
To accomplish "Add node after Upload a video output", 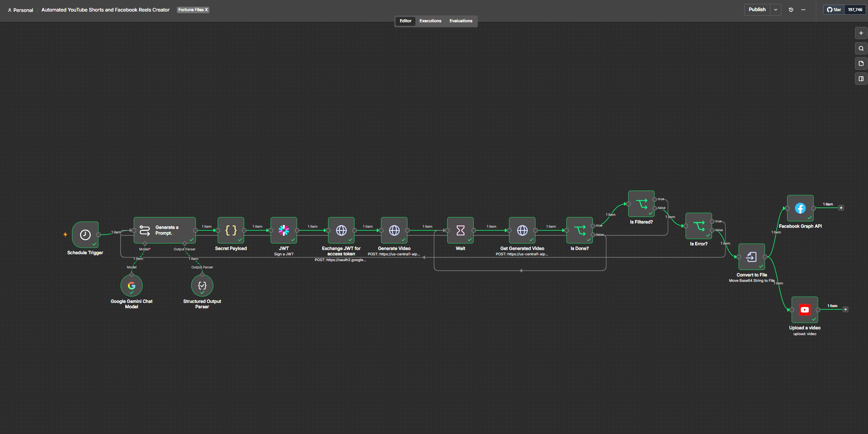I will coord(846,309).
